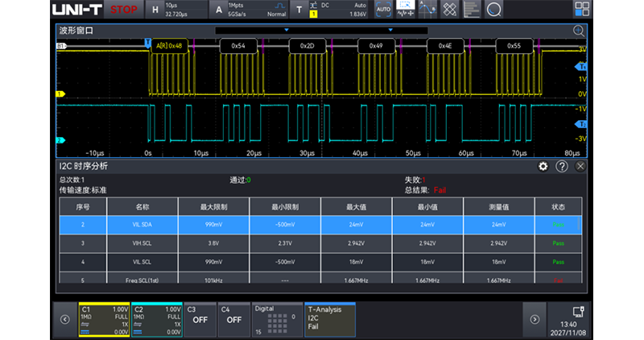Click the 3.8V max limit cell
Viewport: 644px width, 340px height.
point(213,243)
